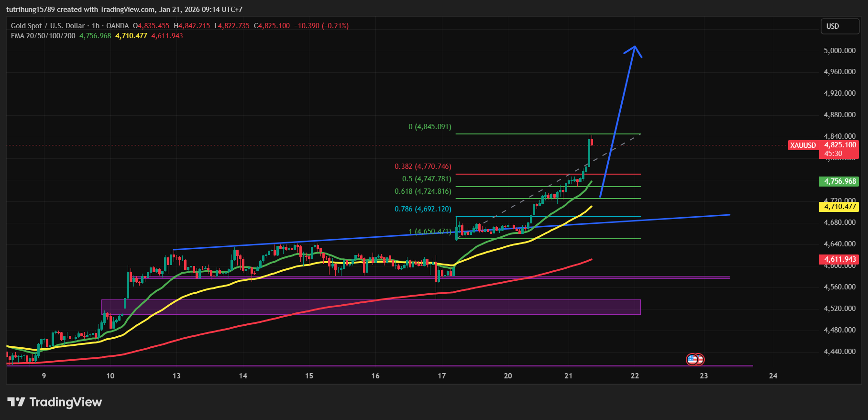Screen dimensions: 868x420
Task: Click date 20 on the time axis
Action: pyautogui.click(x=508, y=376)
